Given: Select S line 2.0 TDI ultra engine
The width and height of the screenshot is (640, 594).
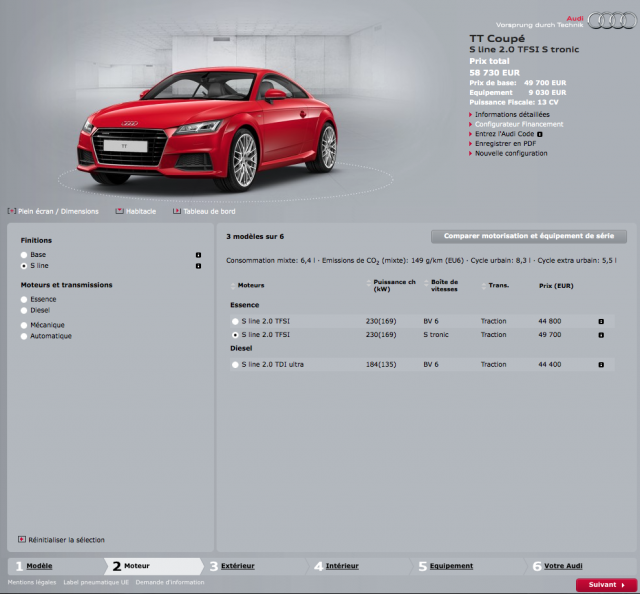Looking at the screenshot, I should tap(235, 365).
